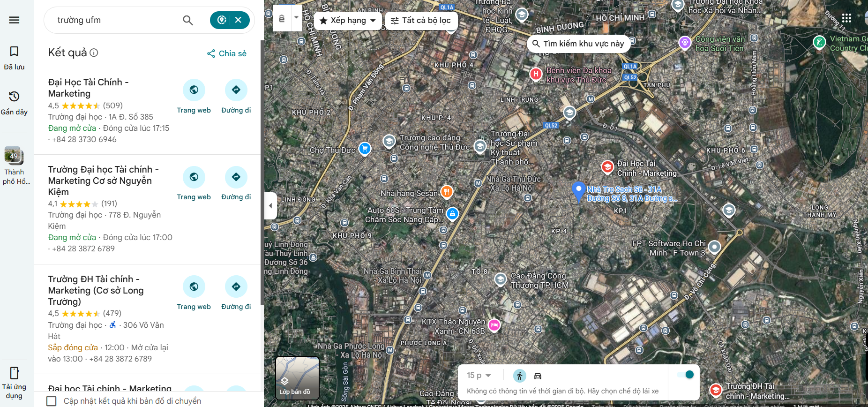868x407 pixels.
Task: Click Nhà Ga Thủ Đức metro marker
Action: pyautogui.click(x=478, y=183)
